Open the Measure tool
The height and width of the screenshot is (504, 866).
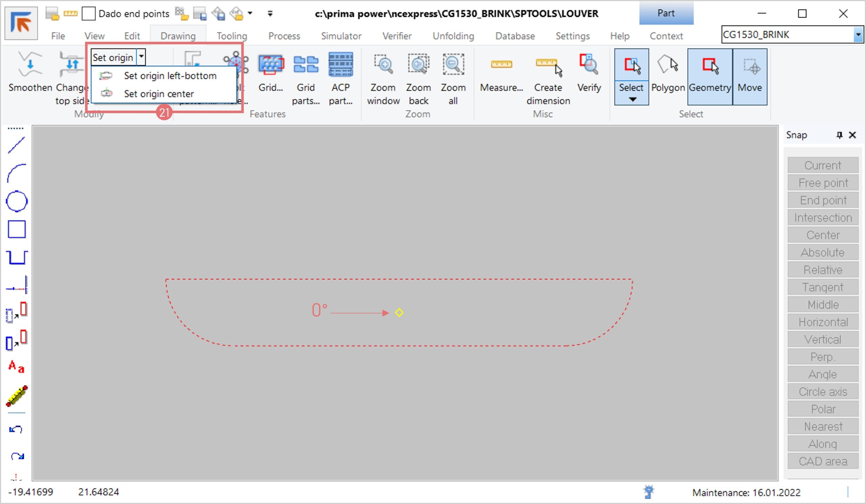click(501, 65)
